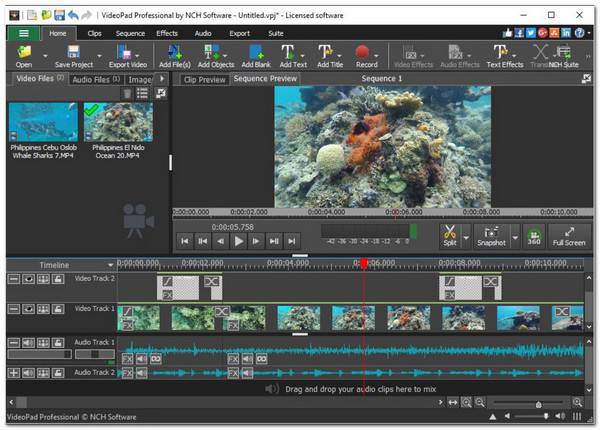Open the dropdown arrow next to Record
This screenshot has height=430, width=600.
tap(376, 55)
